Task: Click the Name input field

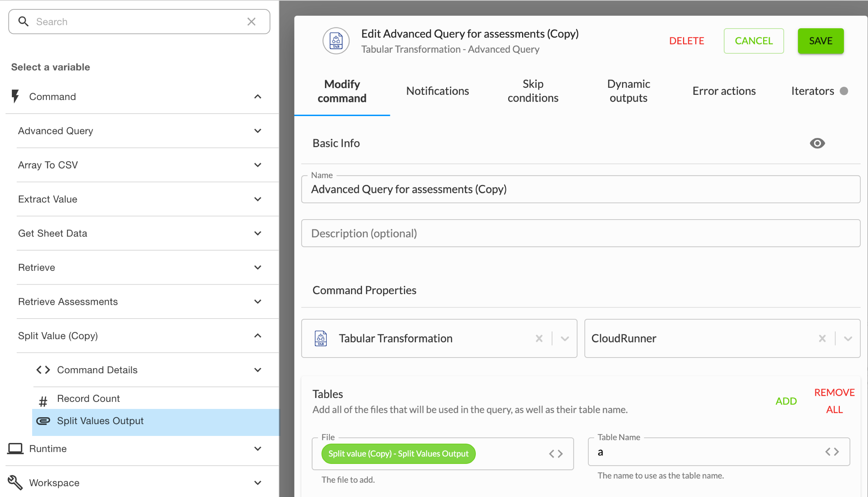Action: 581,189
